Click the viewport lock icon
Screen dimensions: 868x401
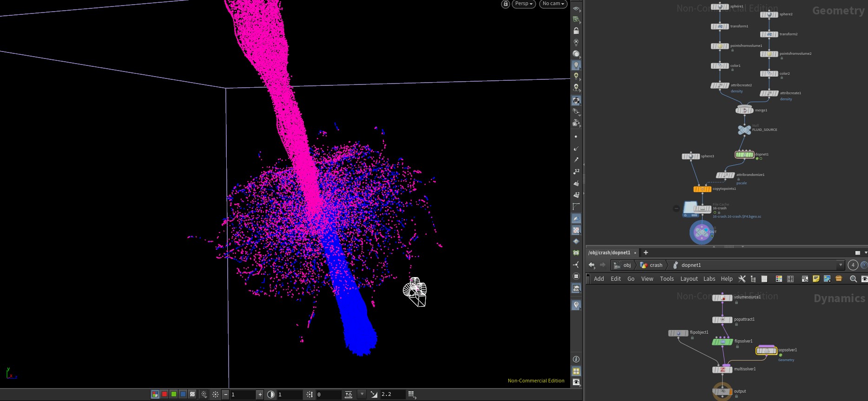pos(506,4)
